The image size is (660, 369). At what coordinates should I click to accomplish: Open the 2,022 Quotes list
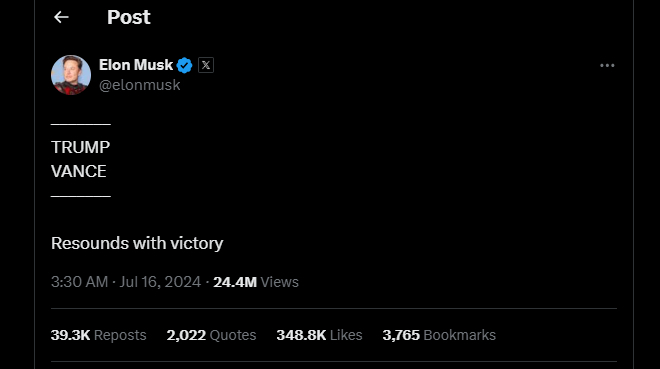[x=211, y=335]
